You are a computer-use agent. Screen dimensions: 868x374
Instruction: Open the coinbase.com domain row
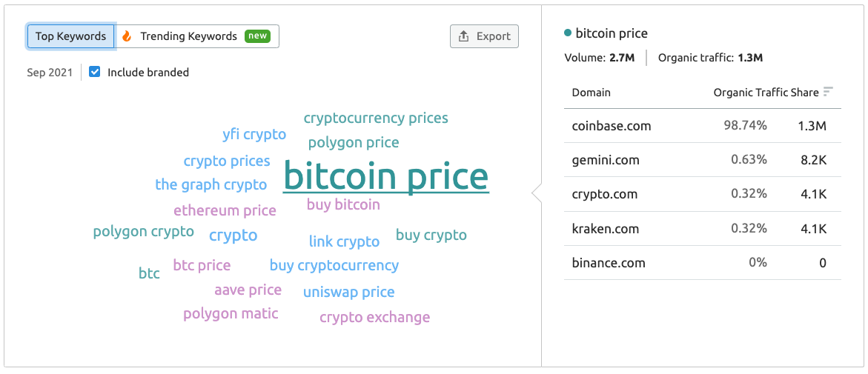(x=703, y=126)
